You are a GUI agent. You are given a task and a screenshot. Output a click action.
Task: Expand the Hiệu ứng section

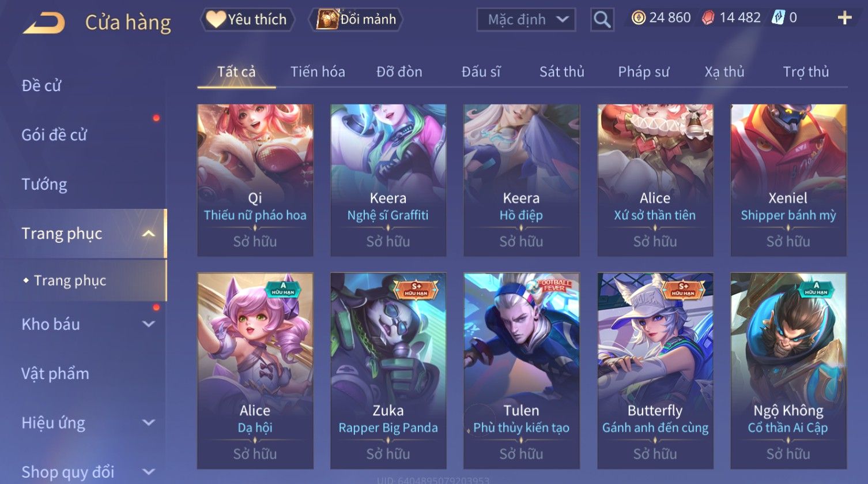(x=149, y=423)
